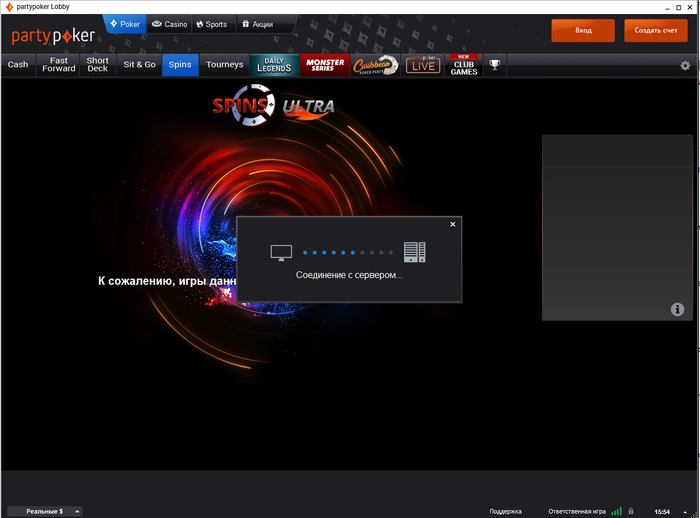Open the Monster Series banner
Image resolution: width=700 pixels, height=518 pixels.
pos(325,65)
